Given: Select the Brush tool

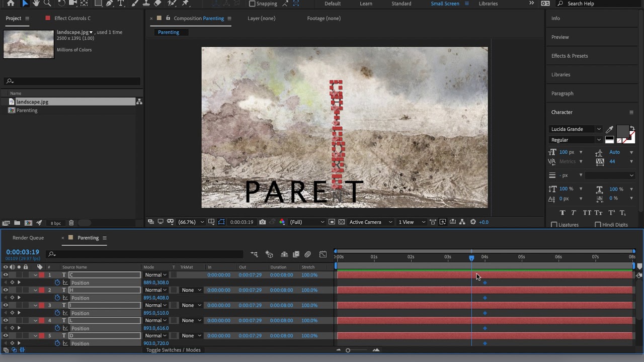Looking at the screenshot, I should coord(136,4).
